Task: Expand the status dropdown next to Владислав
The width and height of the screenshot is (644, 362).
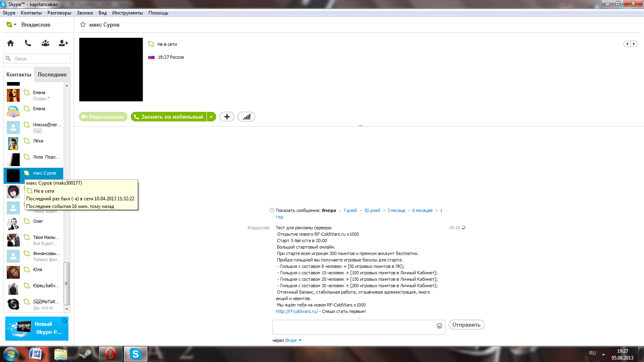Action: [x=15, y=25]
